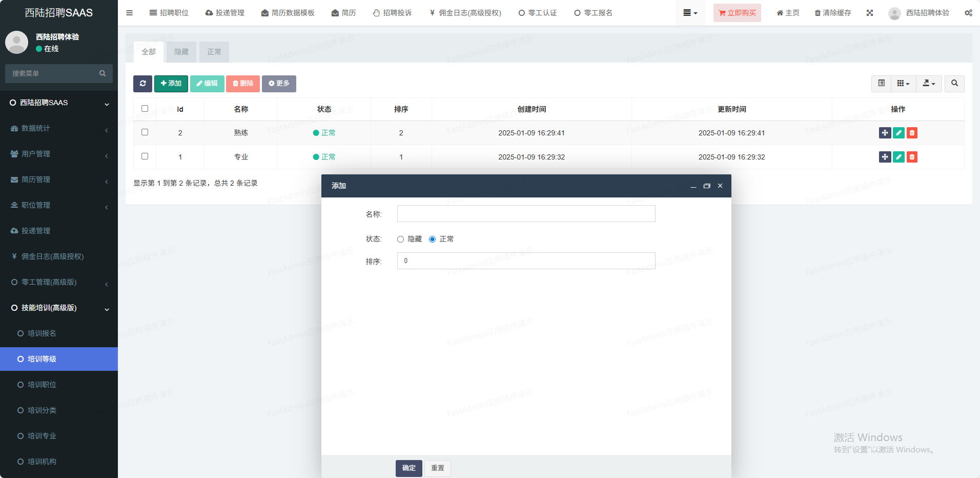Screen dimensions: 980x478
Task: Click the 重置 reset button
Action: pyautogui.click(x=438, y=468)
